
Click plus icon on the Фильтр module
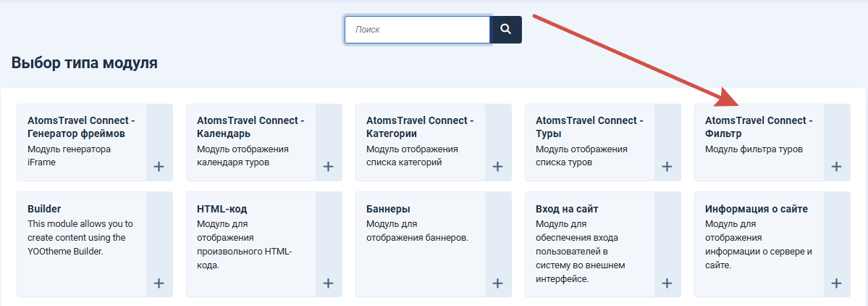836,166
